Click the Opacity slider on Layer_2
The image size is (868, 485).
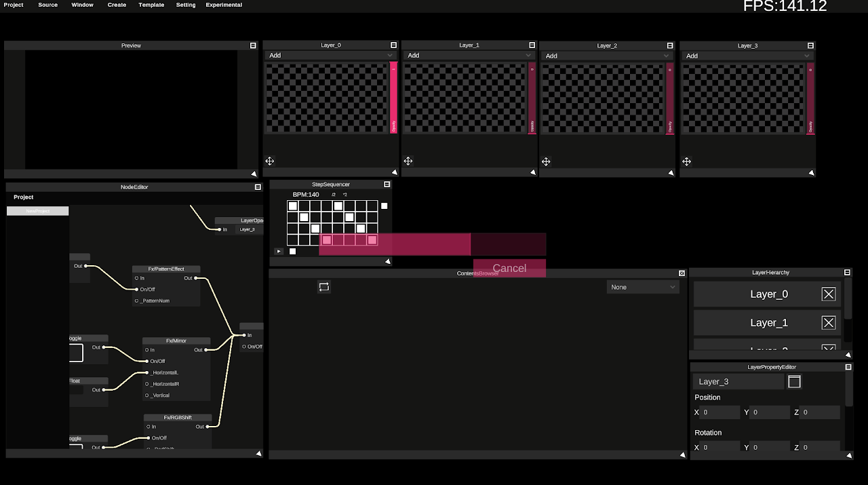pyautogui.click(x=669, y=97)
